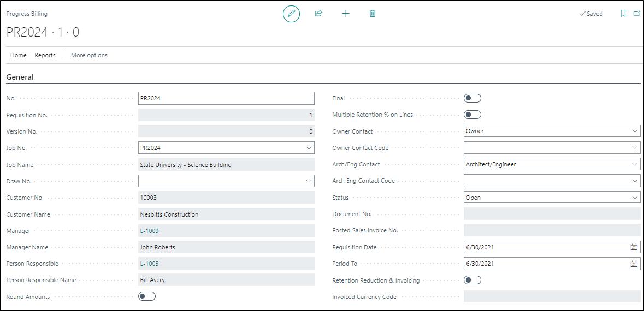The image size is (644, 311).
Task: Toggle Retention Reduction & Invoicing switch
Action: point(472,280)
